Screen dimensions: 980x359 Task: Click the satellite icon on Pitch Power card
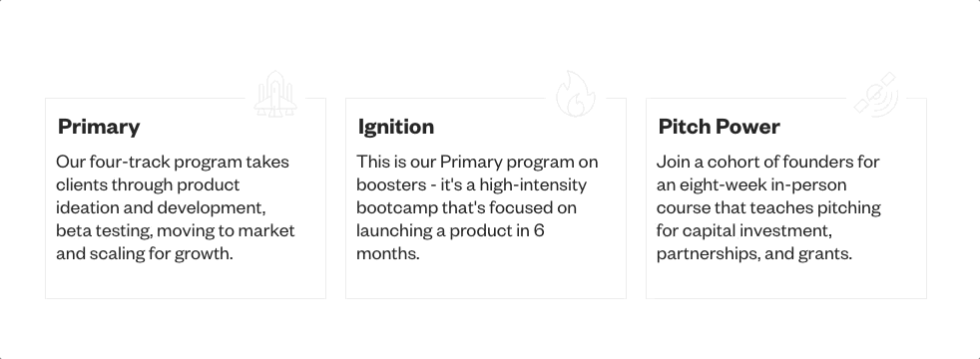point(876,95)
